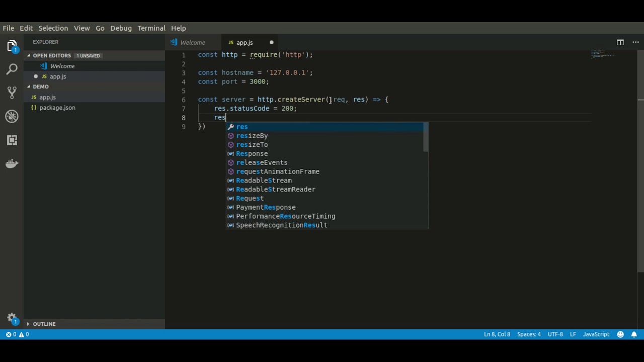Click line number 6 in the gutter
The image size is (644, 362).
[184, 100]
